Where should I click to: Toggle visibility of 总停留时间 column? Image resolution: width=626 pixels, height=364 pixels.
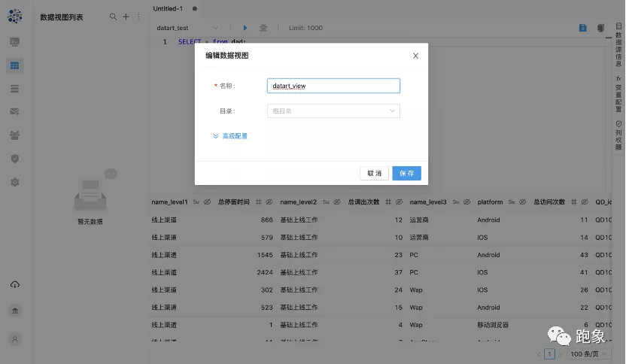(269, 202)
